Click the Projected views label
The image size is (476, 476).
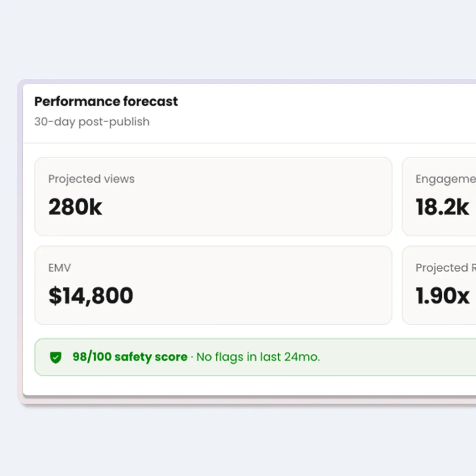pyautogui.click(x=91, y=179)
